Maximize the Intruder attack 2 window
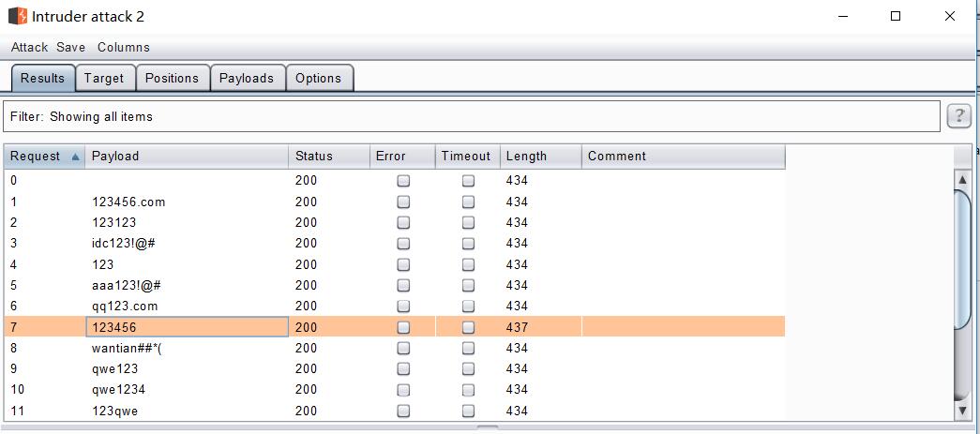Image resolution: width=980 pixels, height=434 pixels. coord(896,16)
